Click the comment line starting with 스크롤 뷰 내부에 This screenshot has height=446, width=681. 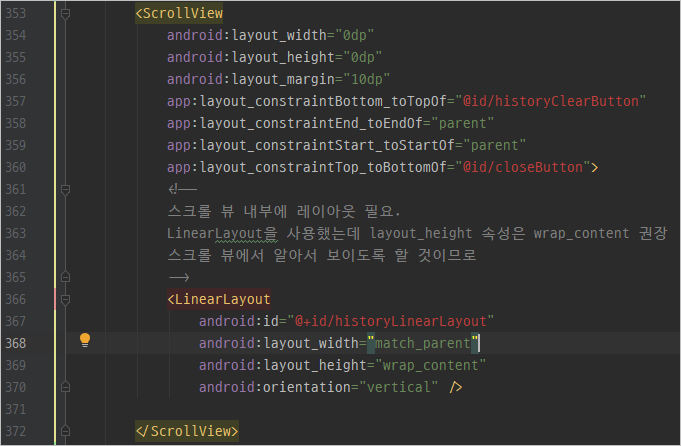[x=284, y=211]
